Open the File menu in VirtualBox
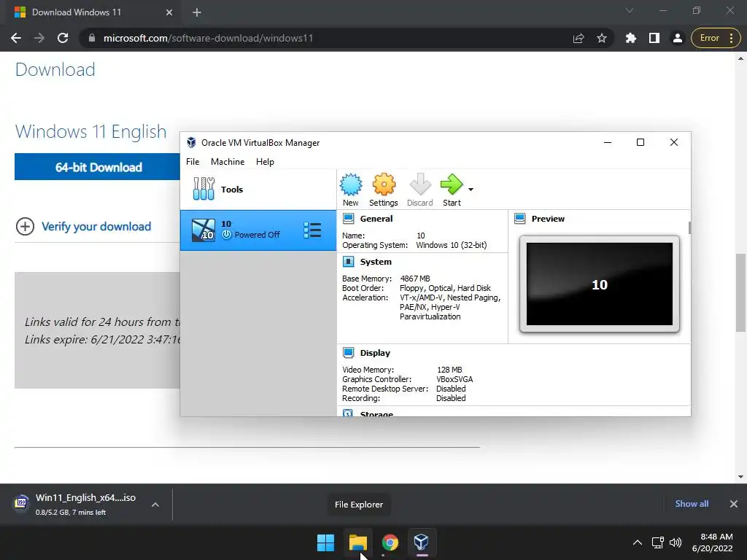747x560 pixels. coord(193,161)
